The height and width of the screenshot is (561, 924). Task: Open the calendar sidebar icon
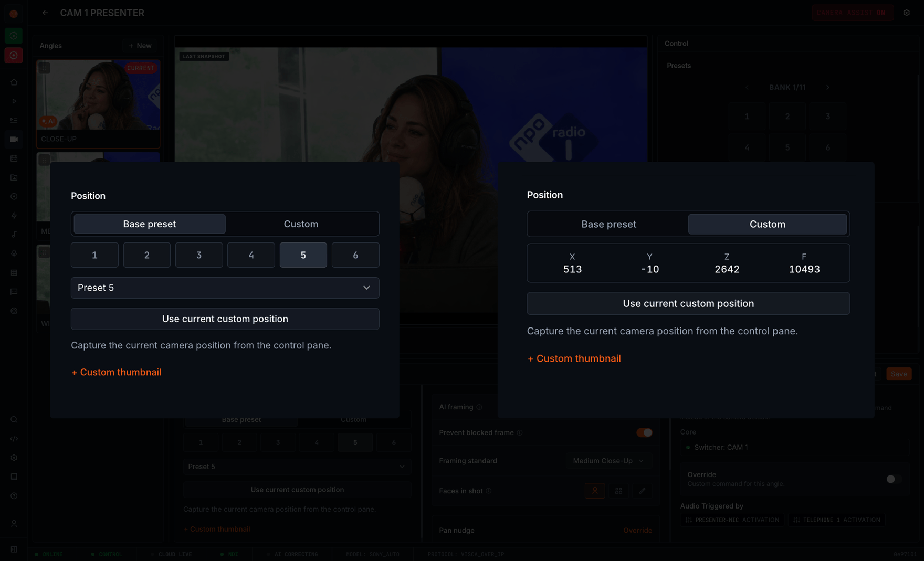pos(14,158)
